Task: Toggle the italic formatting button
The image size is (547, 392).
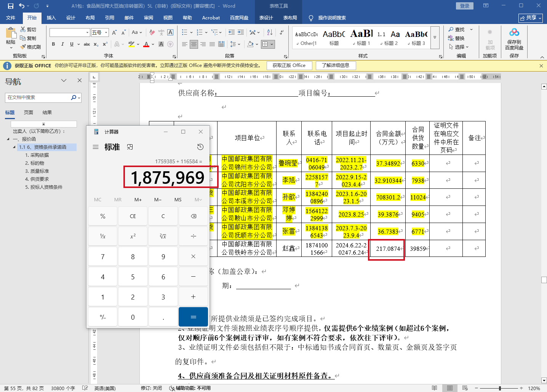Action: (62, 44)
